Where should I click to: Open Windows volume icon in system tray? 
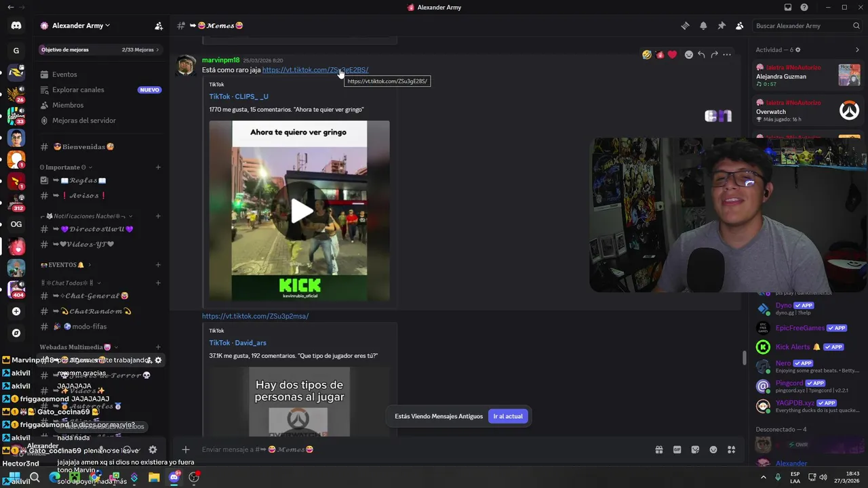point(823,477)
